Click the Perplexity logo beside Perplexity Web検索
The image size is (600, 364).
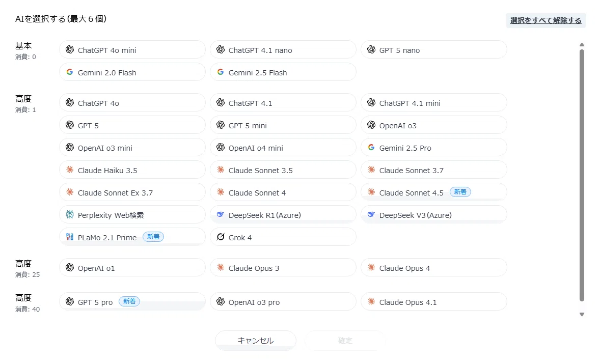[x=70, y=214]
